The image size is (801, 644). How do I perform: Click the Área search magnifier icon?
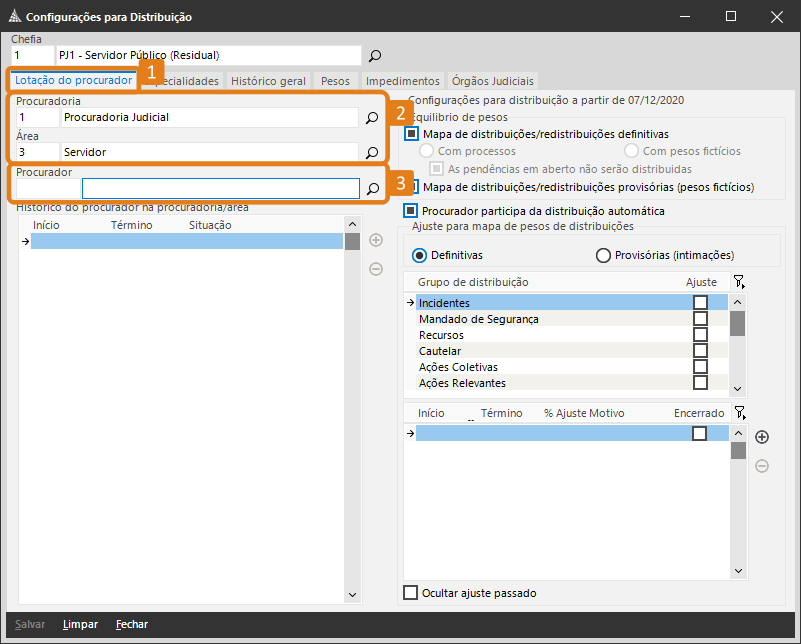click(372, 153)
